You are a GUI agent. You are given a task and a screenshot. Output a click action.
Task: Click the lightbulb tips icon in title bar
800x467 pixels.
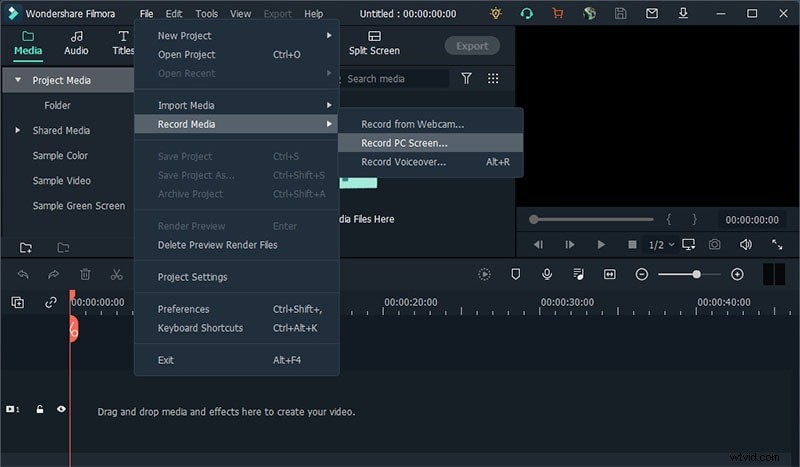495,14
